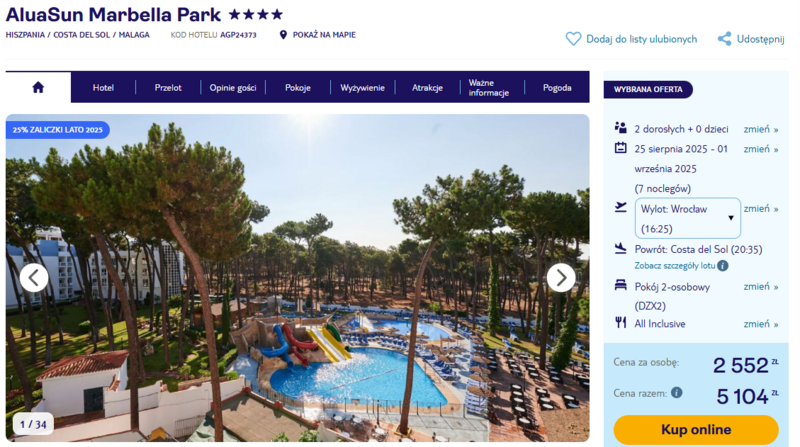Click the share icon

[724, 39]
